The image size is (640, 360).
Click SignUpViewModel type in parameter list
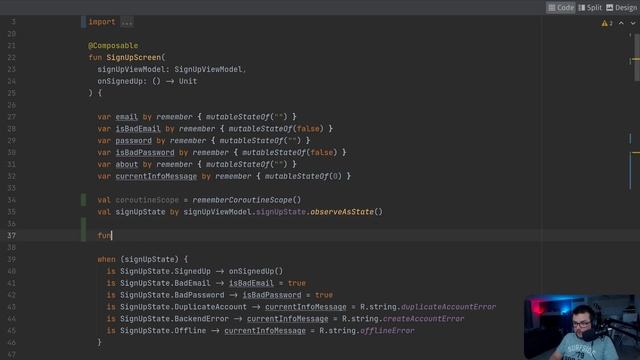[208, 69]
